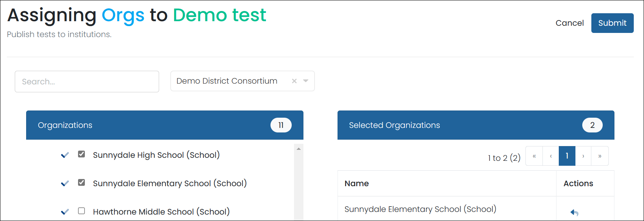Jump to last page of selected organizations
This screenshot has height=221, width=644.
click(x=600, y=156)
